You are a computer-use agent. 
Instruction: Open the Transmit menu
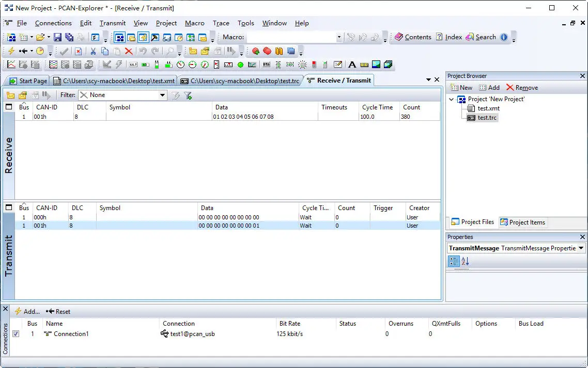[113, 23]
